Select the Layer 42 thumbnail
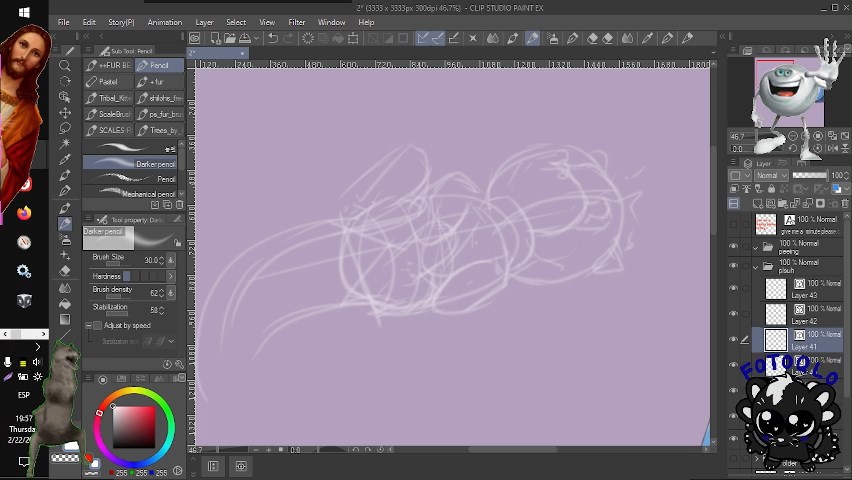 coord(776,315)
